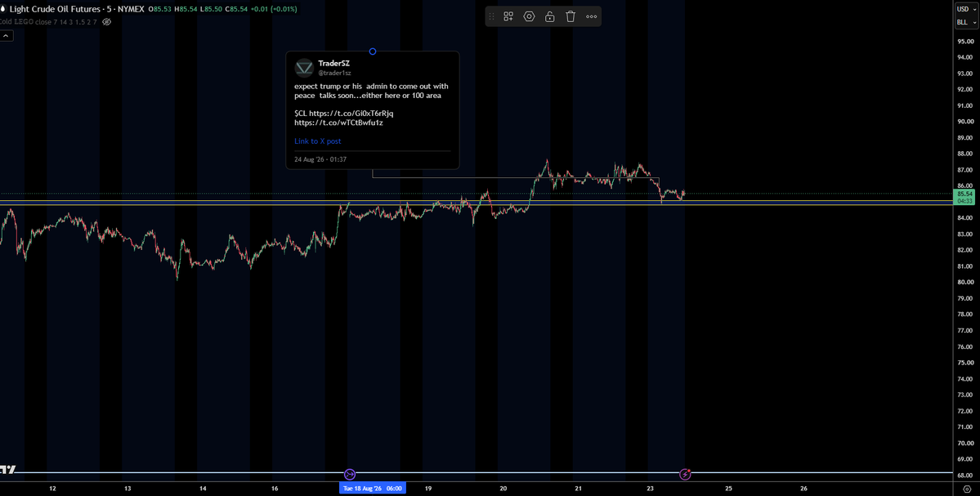Delete drawing with trash can icon
The width and height of the screenshot is (980, 496).
click(x=571, y=17)
